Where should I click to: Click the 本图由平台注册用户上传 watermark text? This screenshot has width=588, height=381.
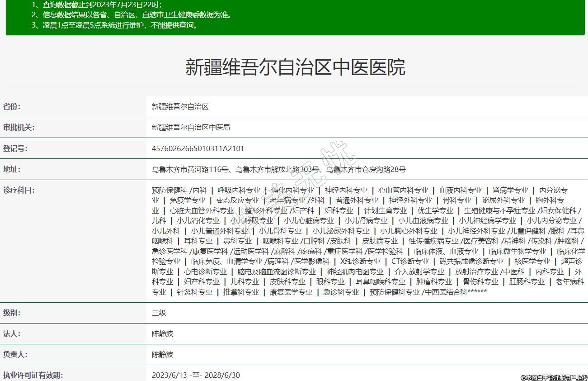(554, 377)
